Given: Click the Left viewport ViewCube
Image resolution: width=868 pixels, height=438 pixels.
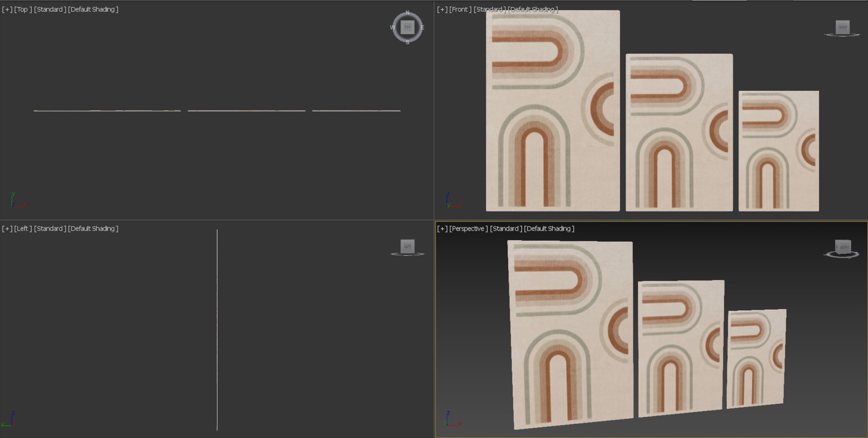Looking at the screenshot, I should pyautogui.click(x=407, y=246).
